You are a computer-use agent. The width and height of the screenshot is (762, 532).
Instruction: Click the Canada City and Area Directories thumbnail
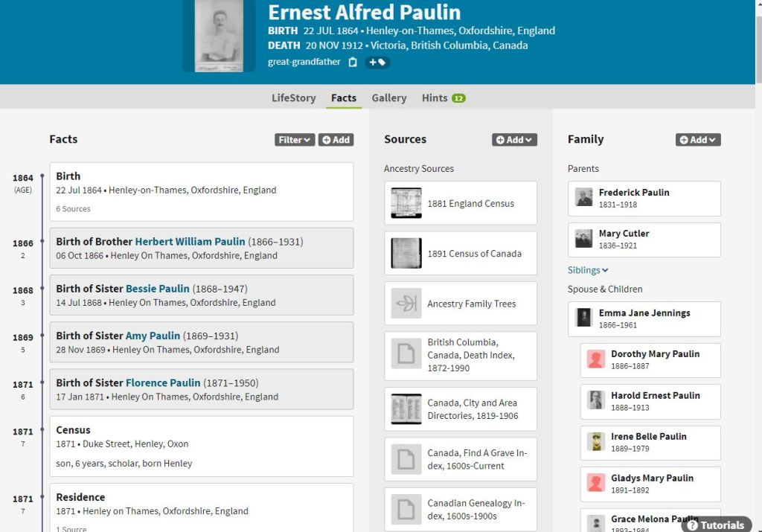click(x=406, y=409)
